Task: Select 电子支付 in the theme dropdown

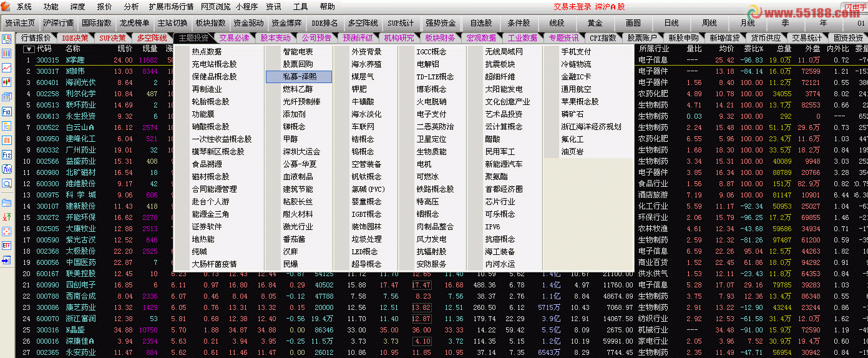Action: (x=432, y=114)
